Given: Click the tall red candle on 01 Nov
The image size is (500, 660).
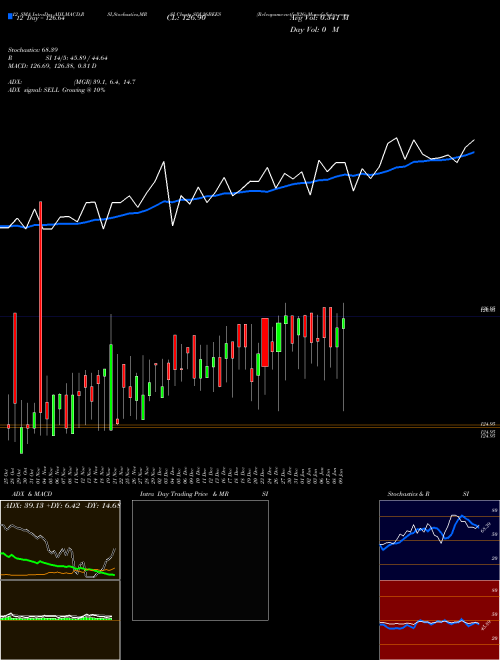Looking at the screenshot, I should coord(41,307).
